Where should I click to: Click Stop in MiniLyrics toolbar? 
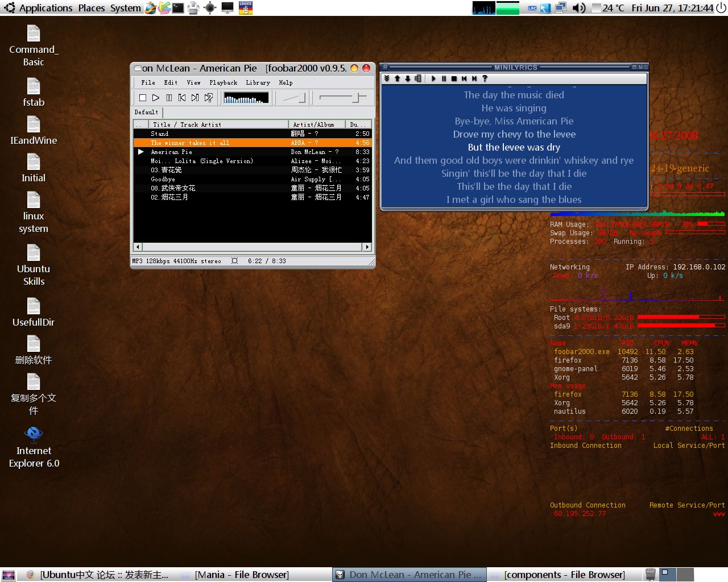pos(454,78)
